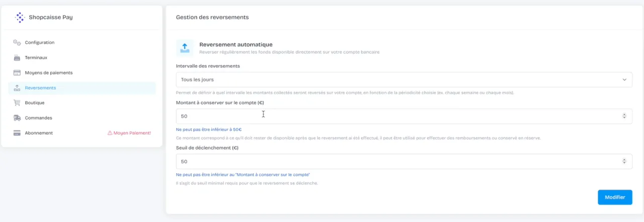Click the Reversement automatique header icon
Image resolution: width=644 pixels, height=222 pixels.
tap(185, 48)
